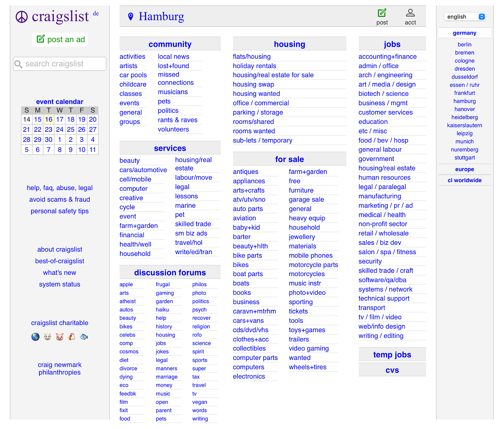This screenshot has width=504, height=429.
Task: Open the discussion forums heading
Action: pyautogui.click(x=170, y=273)
